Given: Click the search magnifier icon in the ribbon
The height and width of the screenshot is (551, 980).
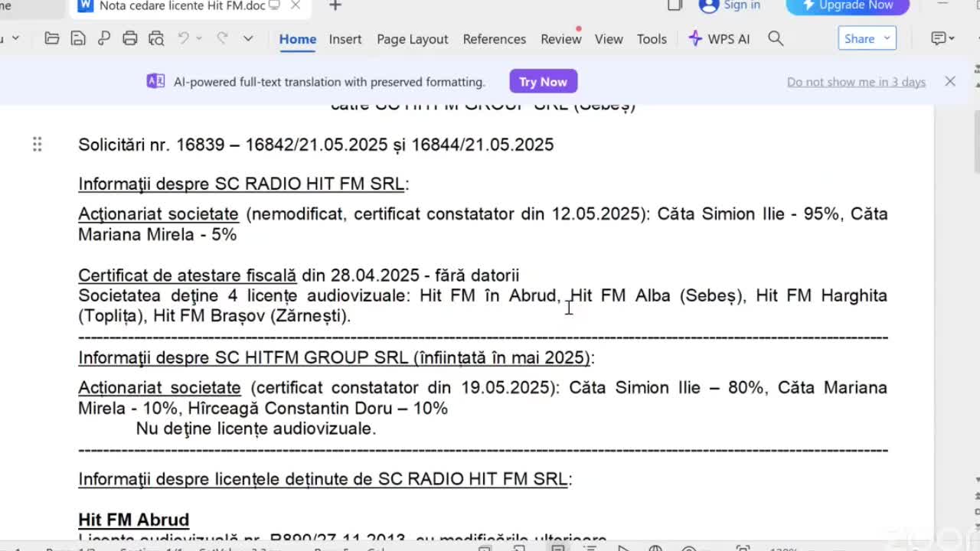Looking at the screenshot, I should tap(776, 38).
